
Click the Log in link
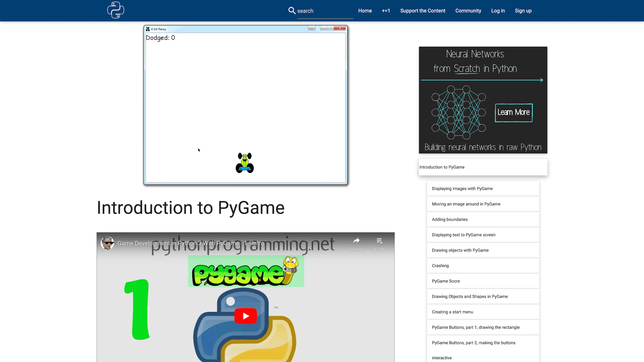pos(498,11)
